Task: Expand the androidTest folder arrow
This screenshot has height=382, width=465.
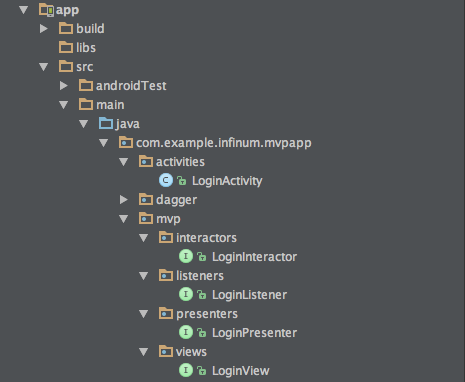Action: point(64,86)
